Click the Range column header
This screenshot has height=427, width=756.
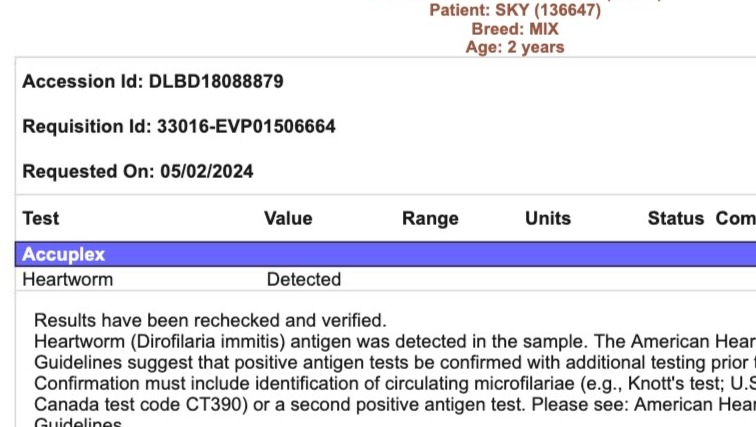(430, 218)
